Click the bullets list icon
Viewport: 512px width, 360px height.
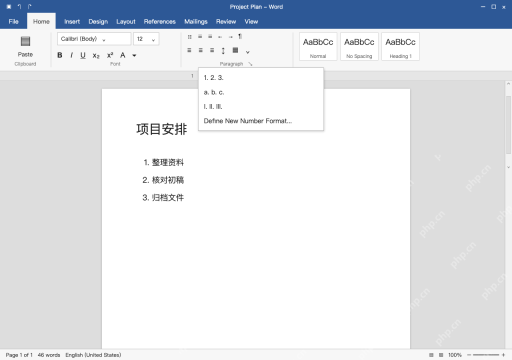(189, 37)
